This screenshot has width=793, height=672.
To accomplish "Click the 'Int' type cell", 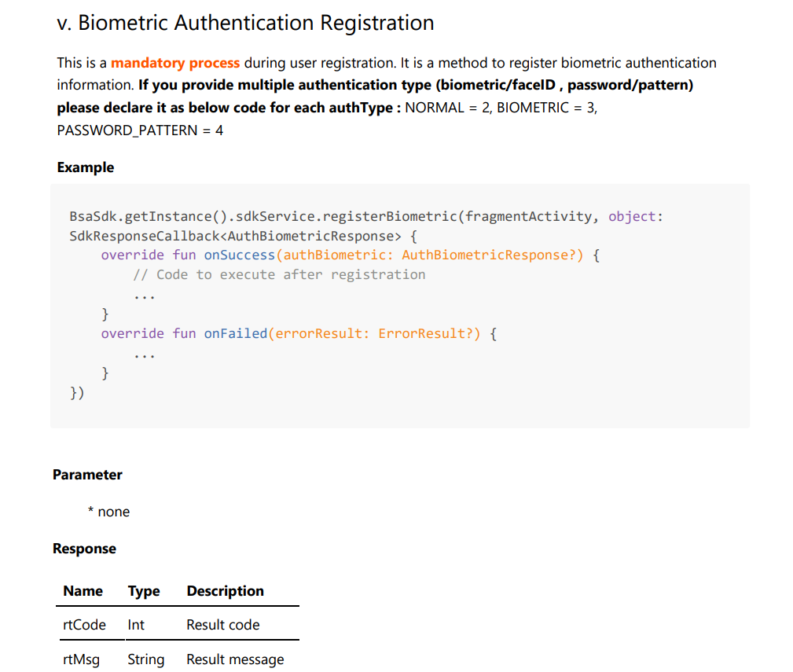I will (136, 625).
